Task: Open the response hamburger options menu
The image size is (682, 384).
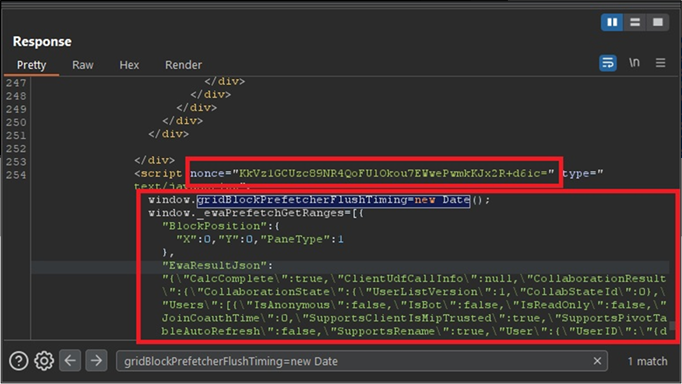Action: click(660, 63)
